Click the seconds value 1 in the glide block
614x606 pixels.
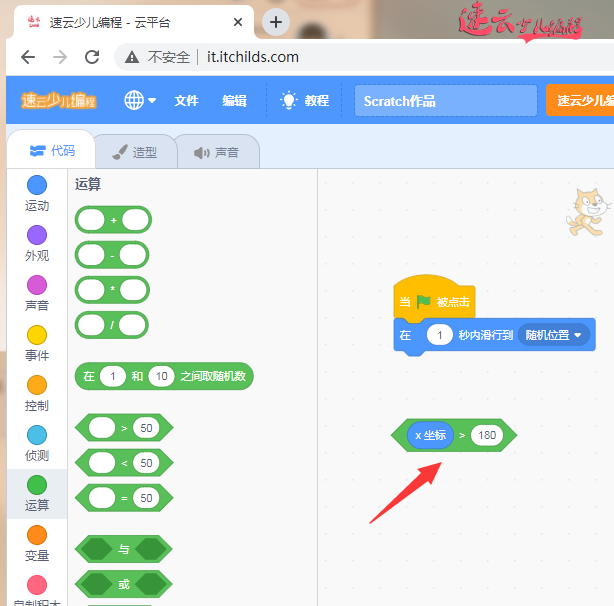pos(439,335)
